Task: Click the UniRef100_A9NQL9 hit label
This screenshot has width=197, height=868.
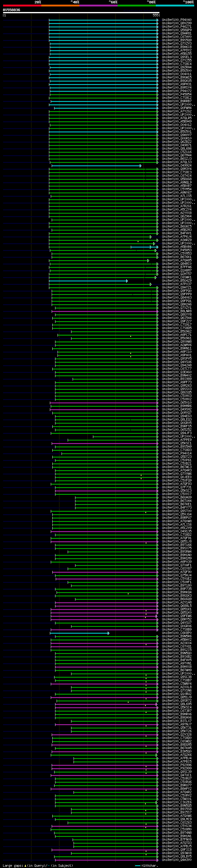Action: pyautogui.click(x=177, y=182)
